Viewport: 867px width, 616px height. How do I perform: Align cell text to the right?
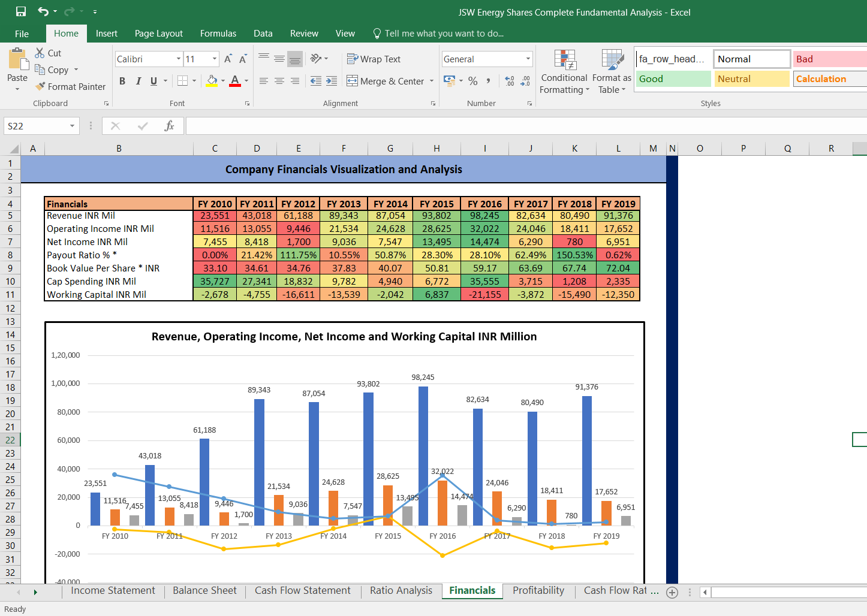(295, 81)
